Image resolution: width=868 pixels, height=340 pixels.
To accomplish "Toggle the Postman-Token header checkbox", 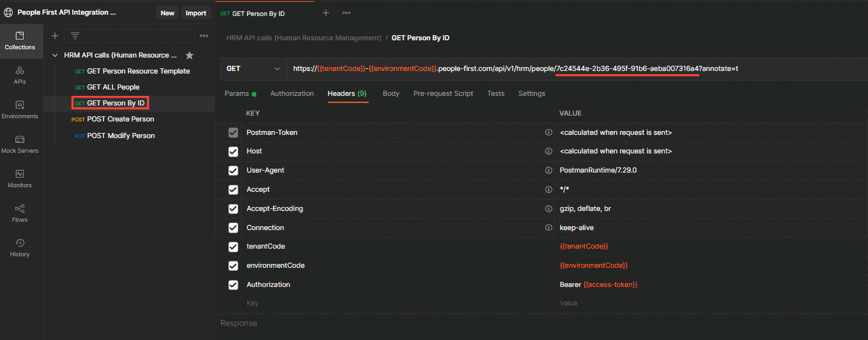I will coord(233,132).
